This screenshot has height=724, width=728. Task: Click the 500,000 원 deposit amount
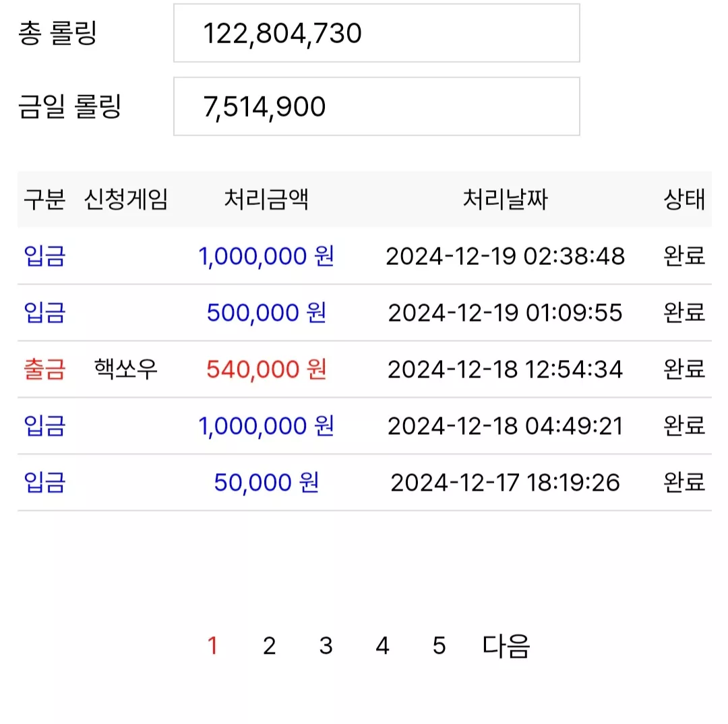pos(266,312)
